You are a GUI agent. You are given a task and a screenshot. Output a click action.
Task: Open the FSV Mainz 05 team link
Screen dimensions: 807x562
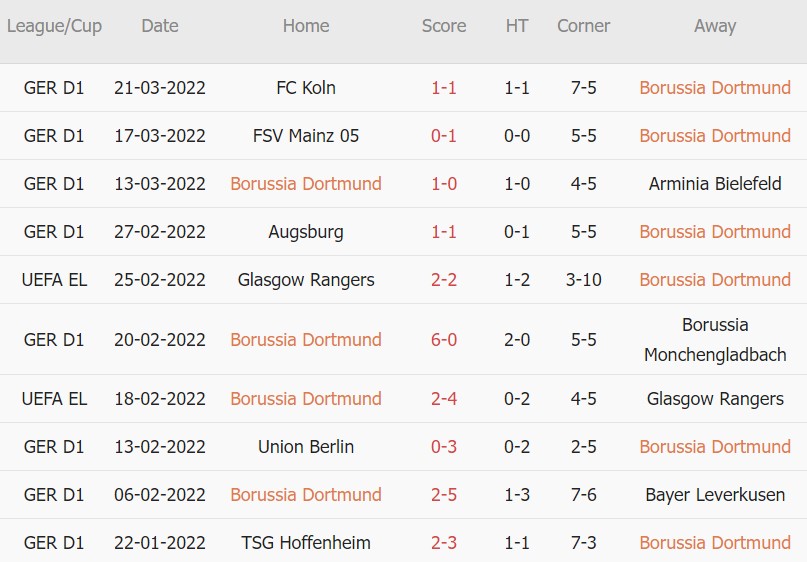306,136
